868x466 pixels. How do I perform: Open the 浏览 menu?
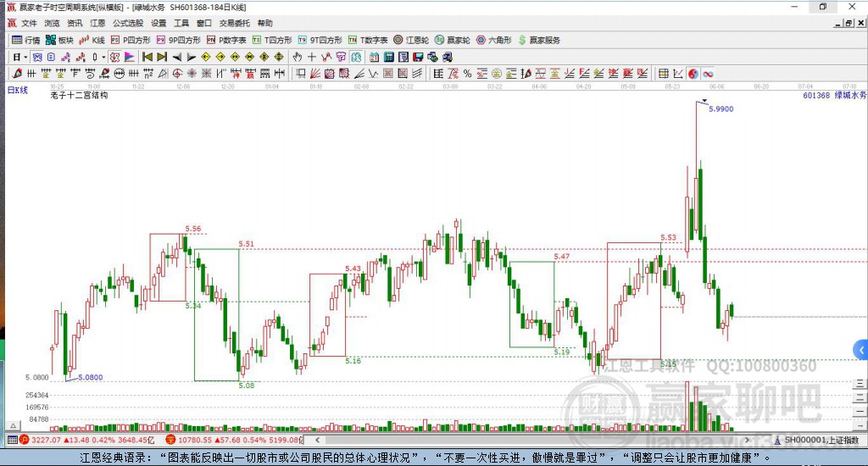pyautogui.click(x=52, y=23)
